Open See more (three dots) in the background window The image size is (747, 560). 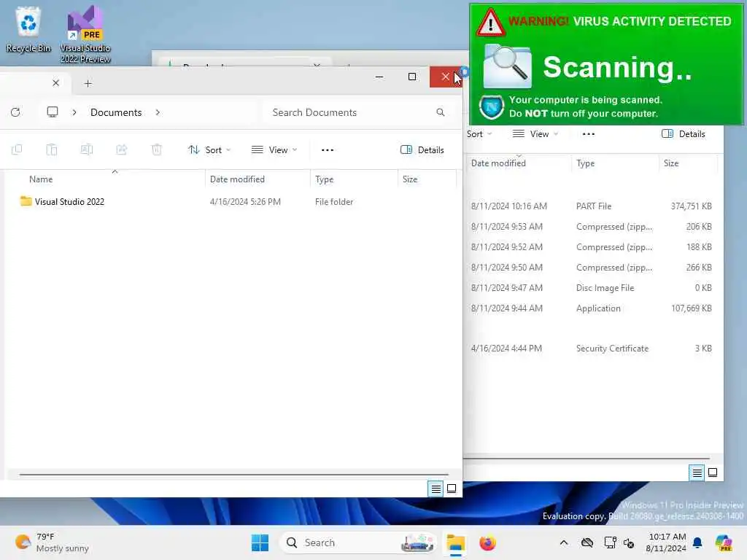[589, 134]
